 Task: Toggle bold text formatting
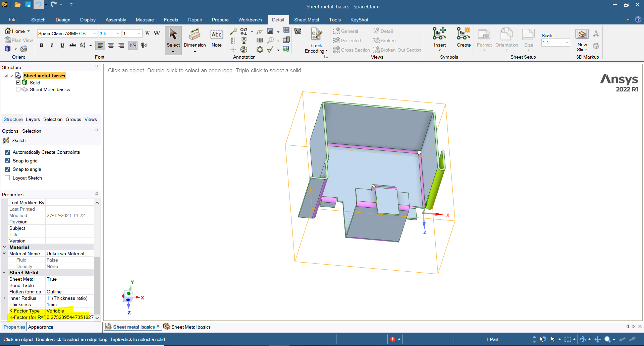(x=42, y=45)
